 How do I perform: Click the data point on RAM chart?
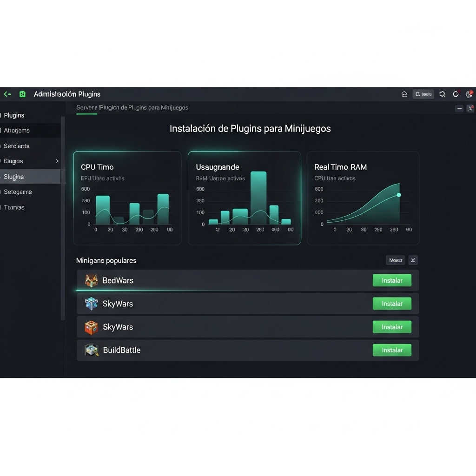(399, 195)
